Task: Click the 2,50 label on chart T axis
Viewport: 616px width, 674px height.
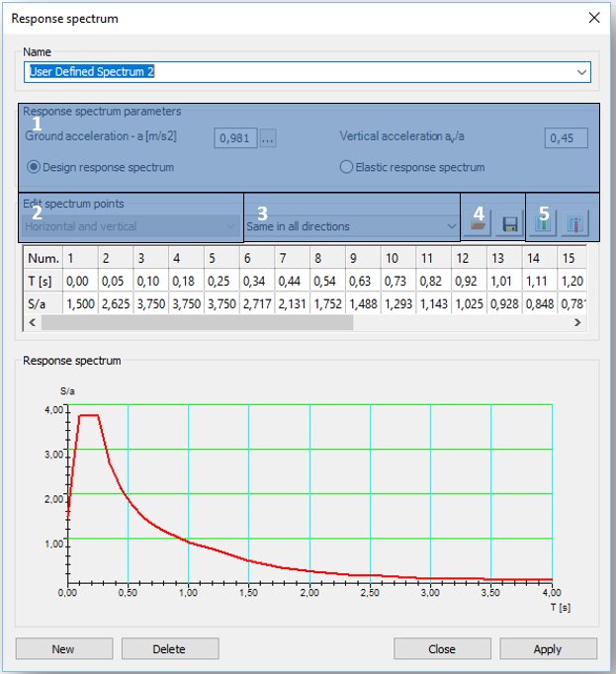Action: 370,592
